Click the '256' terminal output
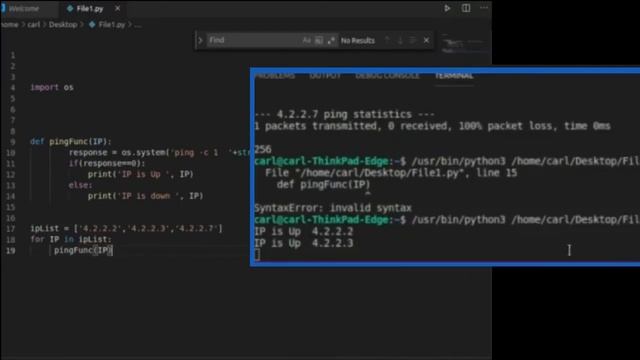 click(x=263, y=149)
